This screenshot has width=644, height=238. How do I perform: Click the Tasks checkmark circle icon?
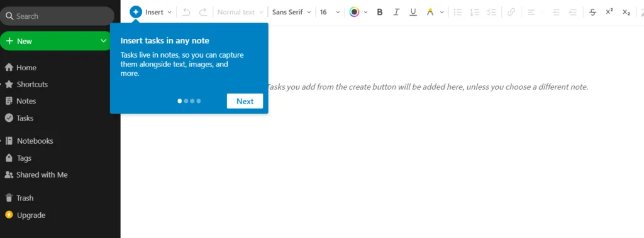click(9, 118)
